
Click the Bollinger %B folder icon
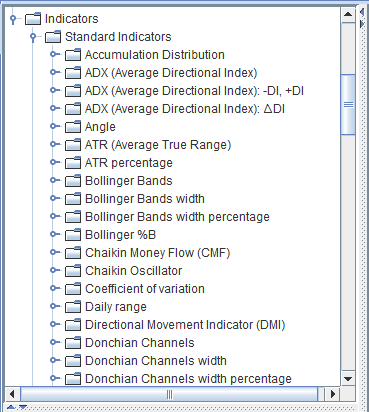point(73,235)
